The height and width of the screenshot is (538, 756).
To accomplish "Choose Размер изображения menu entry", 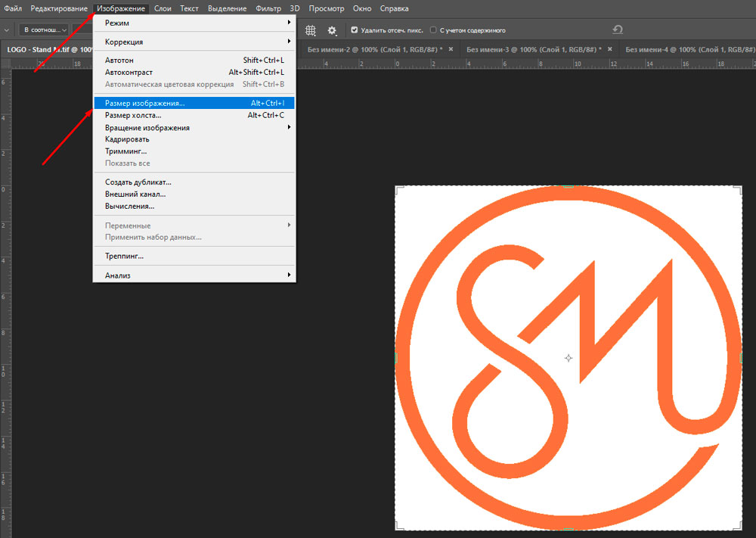I will [x=194, y=103].
